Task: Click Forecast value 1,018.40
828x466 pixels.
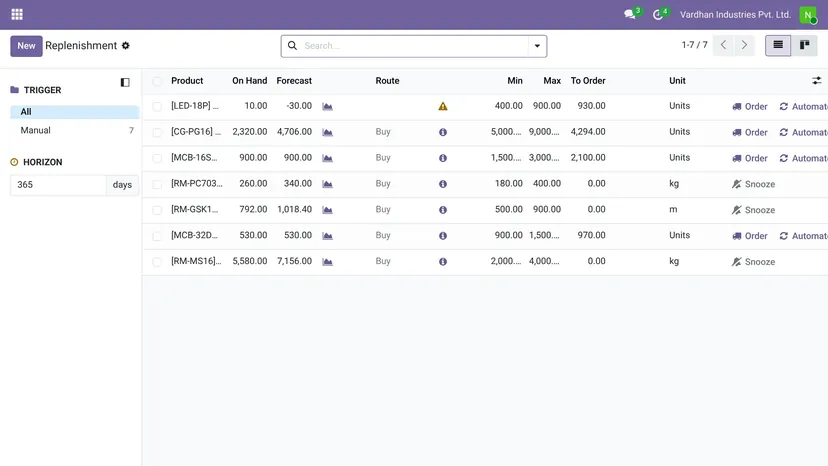Action: [x=295, y=209]
